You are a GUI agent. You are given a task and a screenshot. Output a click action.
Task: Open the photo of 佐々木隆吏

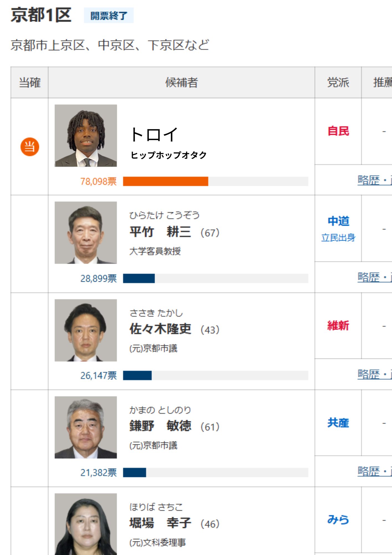[x=86, y=330]
